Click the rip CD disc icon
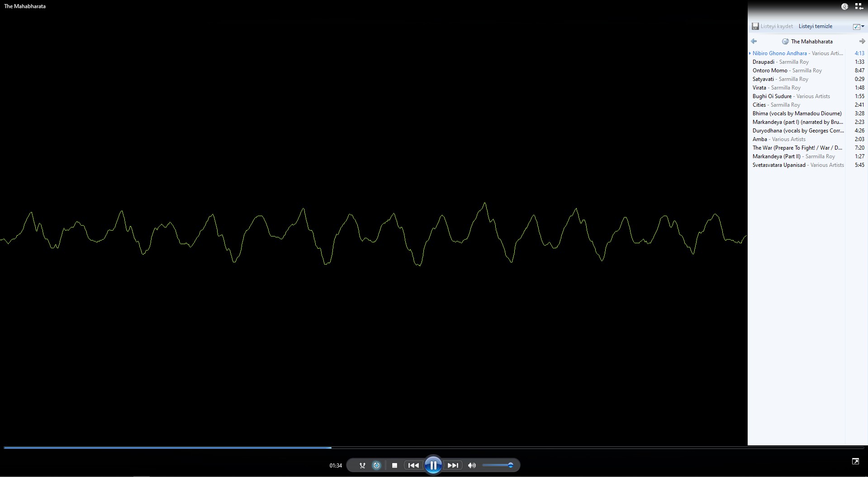The width and height of the screenshot is (868, 477). (x=844, y=6)
